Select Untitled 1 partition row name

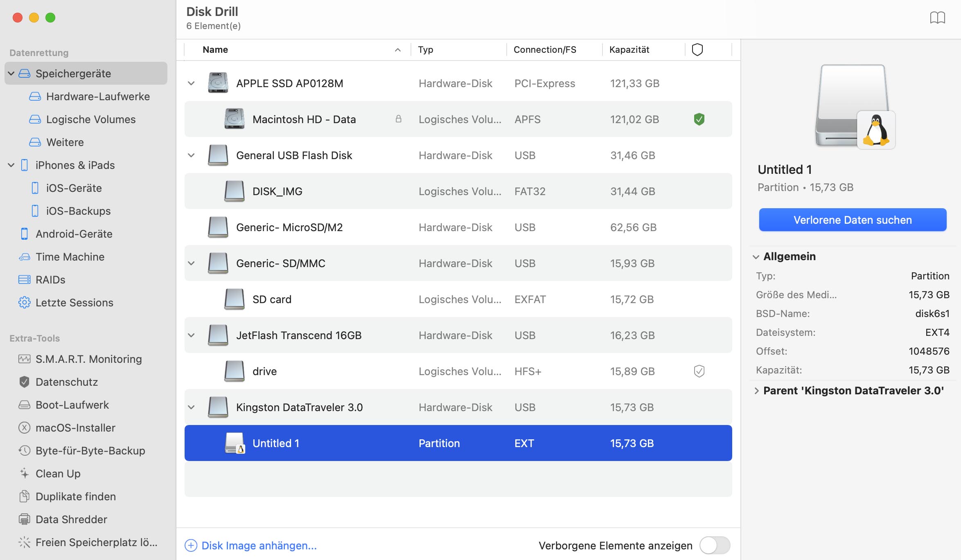tap(276, 443)
